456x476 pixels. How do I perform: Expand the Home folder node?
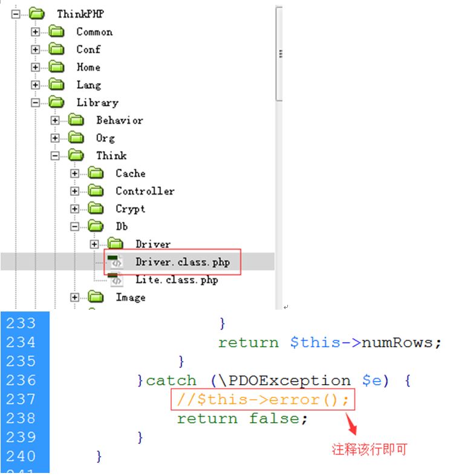(36, 67)
